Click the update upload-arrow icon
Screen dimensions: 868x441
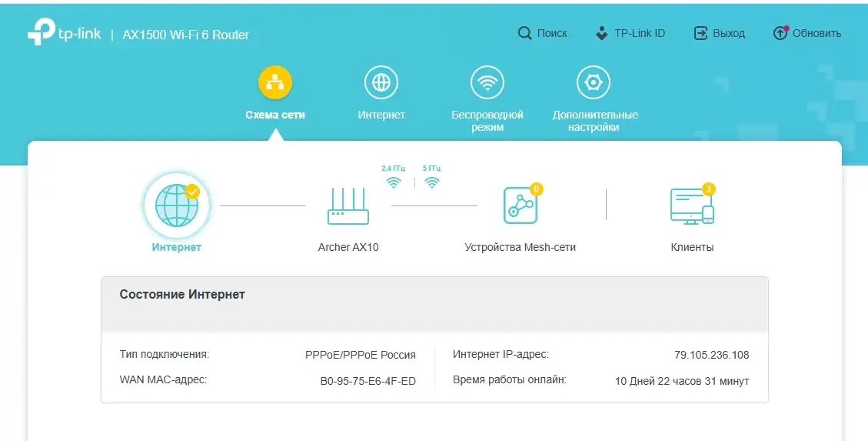(780, 33)
